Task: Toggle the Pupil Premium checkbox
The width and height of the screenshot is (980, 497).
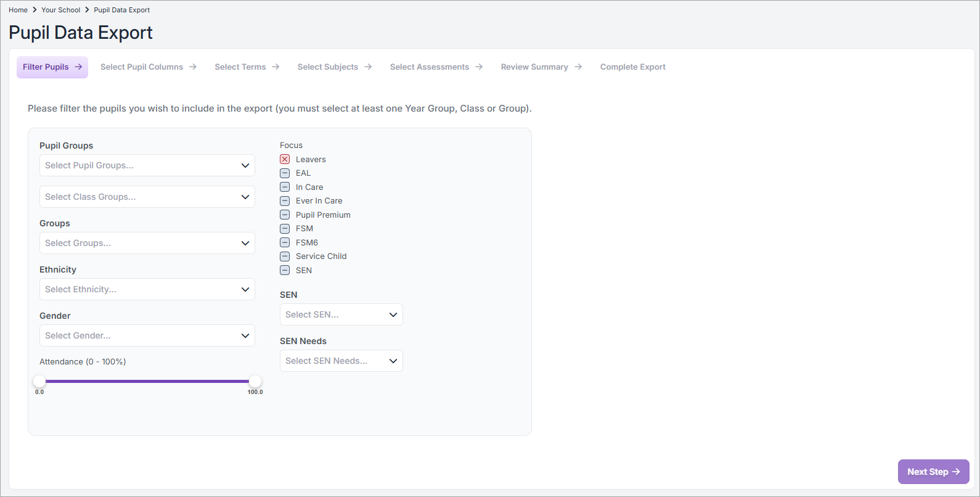Action: [x=285, y=215]
